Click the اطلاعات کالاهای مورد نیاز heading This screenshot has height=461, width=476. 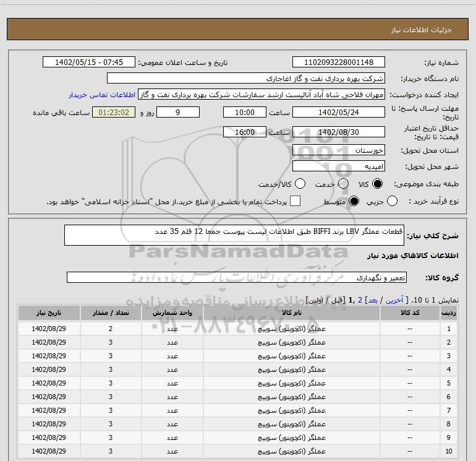[x=413, y=256]
